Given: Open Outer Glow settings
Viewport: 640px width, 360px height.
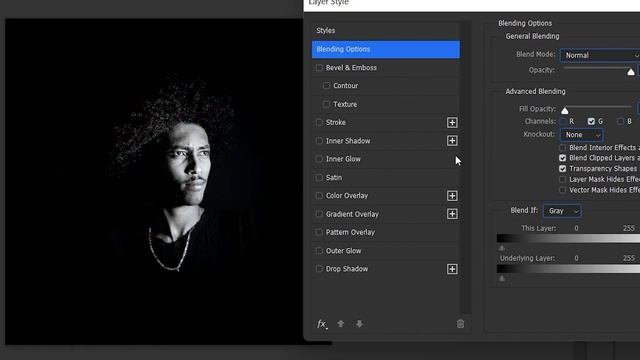Looking at the screenshot, I should pos(343,251).
